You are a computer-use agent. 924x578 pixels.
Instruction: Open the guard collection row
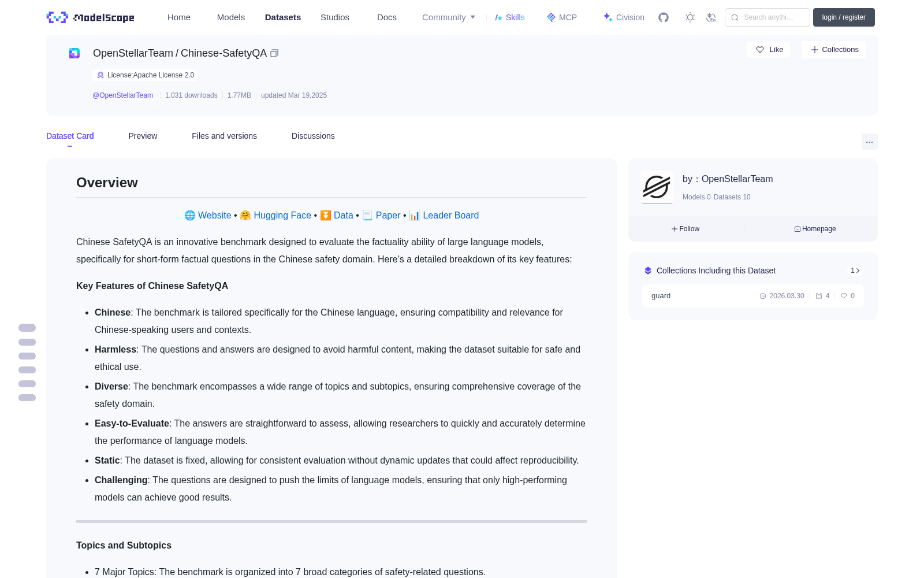pyautogui.click(x=753, y=296)
